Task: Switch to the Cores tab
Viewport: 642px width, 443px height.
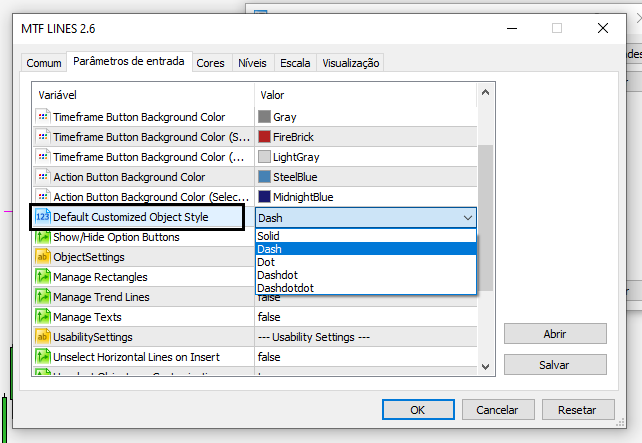Action: tap(210, 63)
